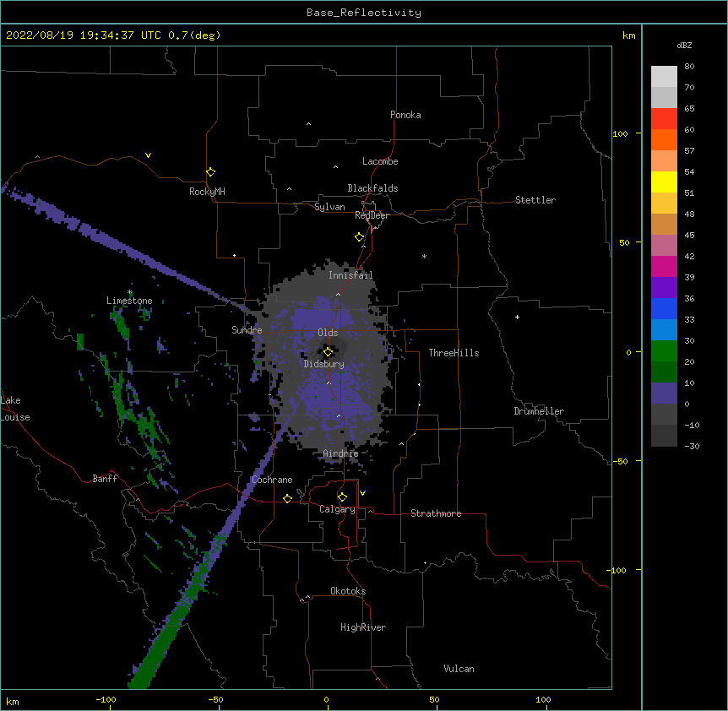Click the 50 tick on the right axis
The width and height of the screenshot is (728, 711).
coord(624,242)
